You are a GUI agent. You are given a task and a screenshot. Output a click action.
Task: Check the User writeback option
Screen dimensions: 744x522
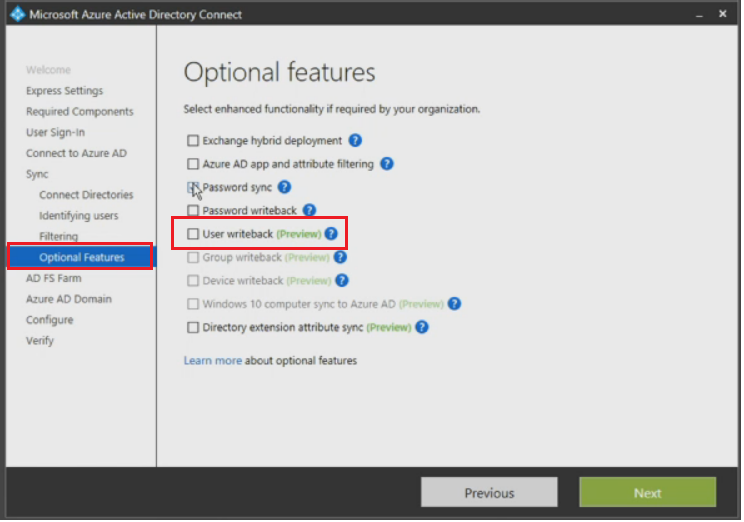click(x=193, y=233)
